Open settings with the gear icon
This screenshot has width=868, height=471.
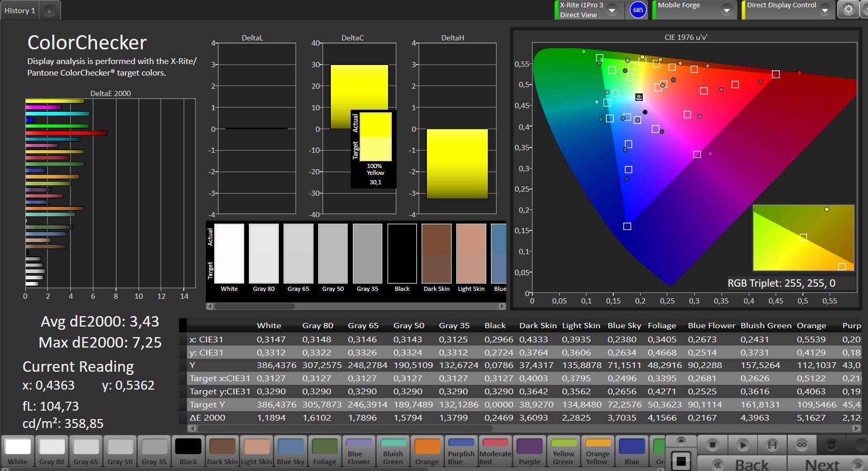click(x=848, y=10)
